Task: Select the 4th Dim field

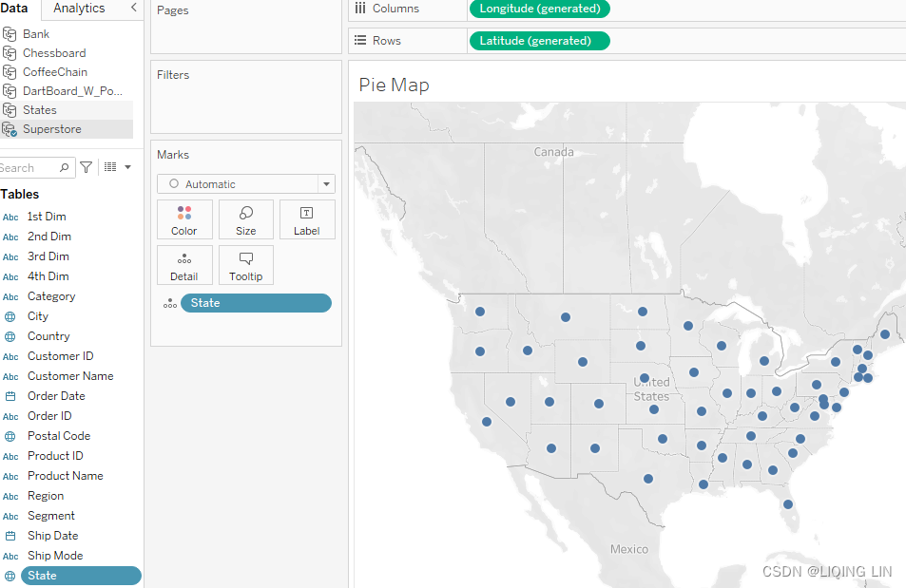Action: (48, 276)
